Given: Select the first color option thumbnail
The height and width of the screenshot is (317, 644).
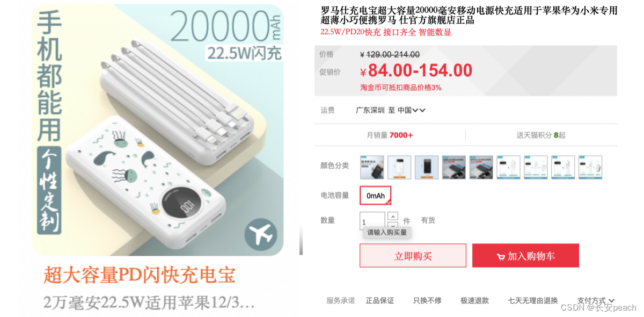Looking at the screenshot, I should [372, 167].
